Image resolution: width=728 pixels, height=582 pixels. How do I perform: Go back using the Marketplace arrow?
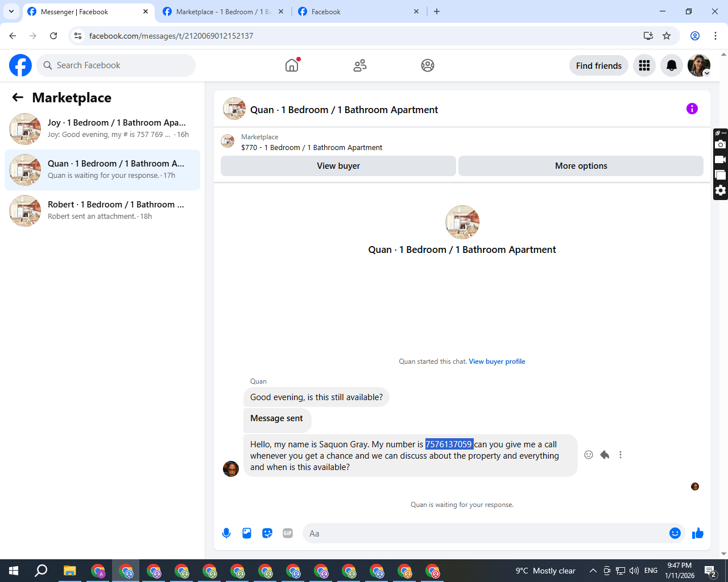pos(18,98)
